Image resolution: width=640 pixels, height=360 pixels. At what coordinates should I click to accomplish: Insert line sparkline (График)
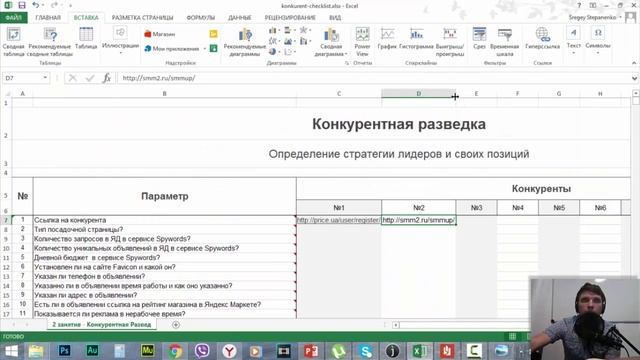[387, 39]
